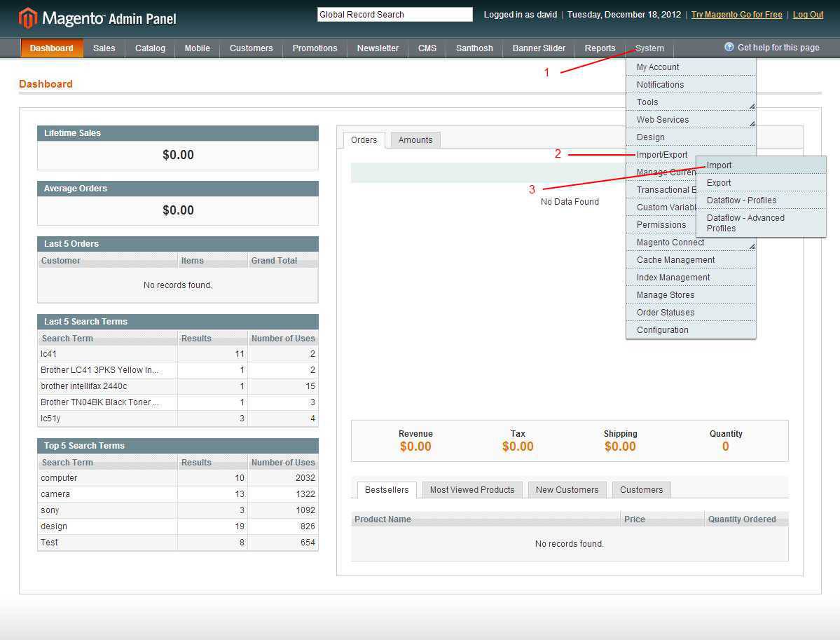
Task: Expand the Tools submenu arrow
Action: pyautogui.click(x=751, y=106)
